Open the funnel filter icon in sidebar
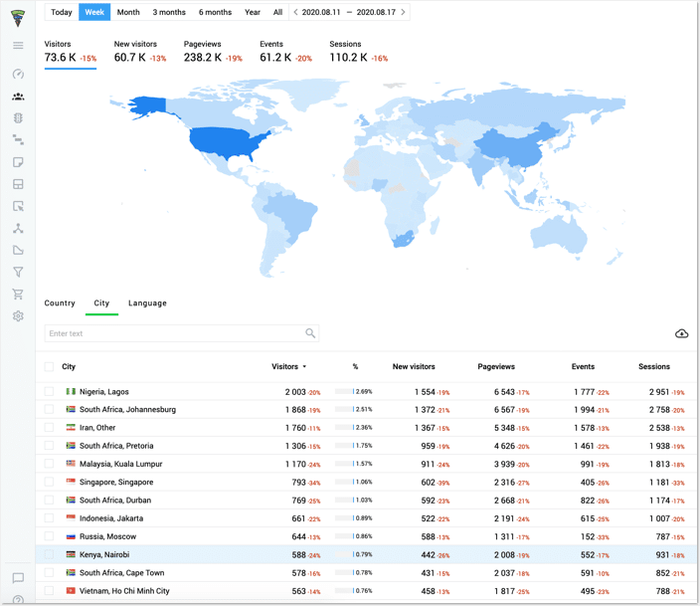 click(x=18, y=272)
